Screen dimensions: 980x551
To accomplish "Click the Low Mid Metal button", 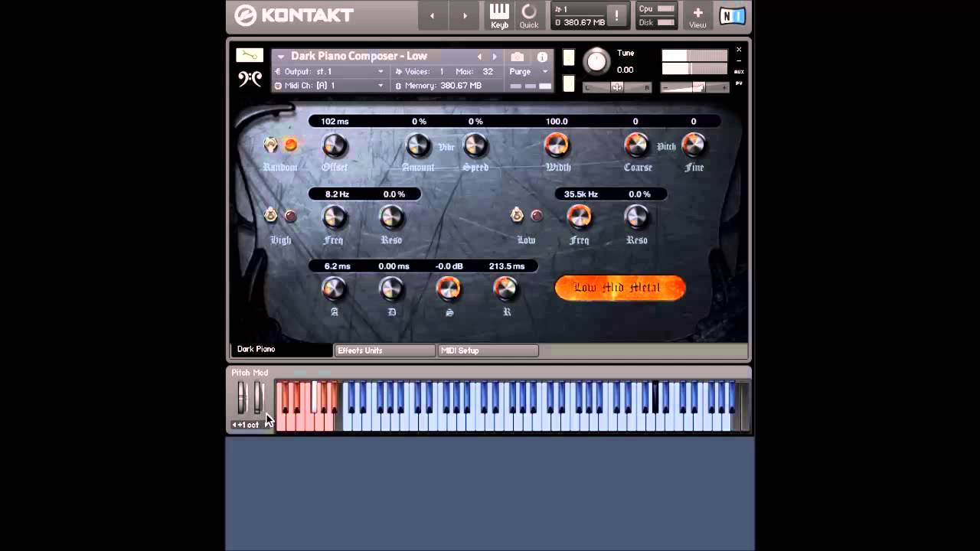I will pyautogui.click(x=619, y=288).
